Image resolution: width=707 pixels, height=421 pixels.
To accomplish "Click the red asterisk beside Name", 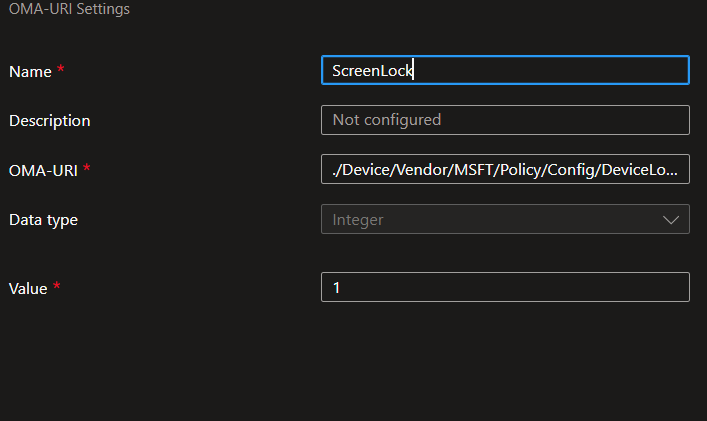I will click(x=60, y=69).
